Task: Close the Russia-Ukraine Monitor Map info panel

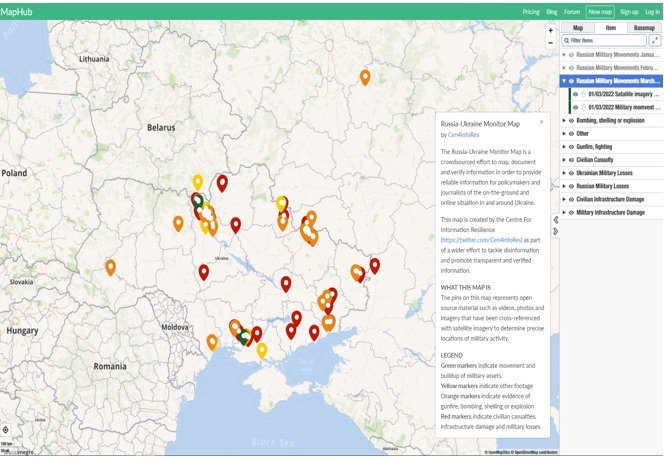Action: point(542,121)
